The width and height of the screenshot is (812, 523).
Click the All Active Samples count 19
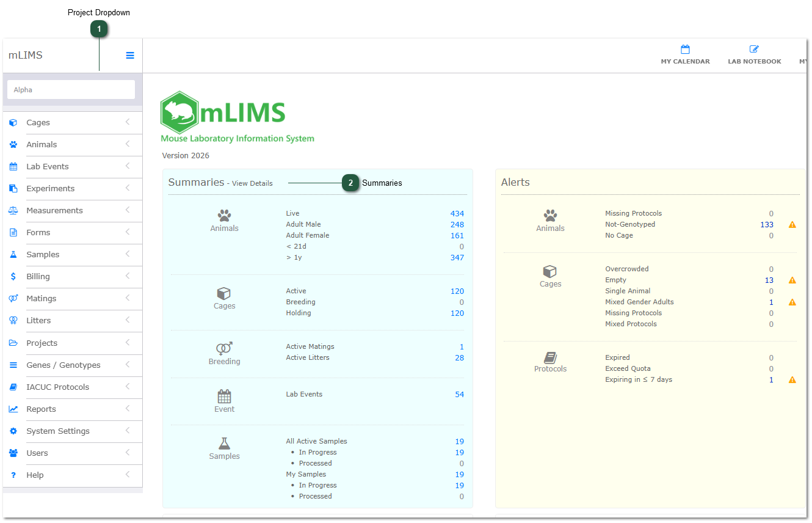pos(460,442)
